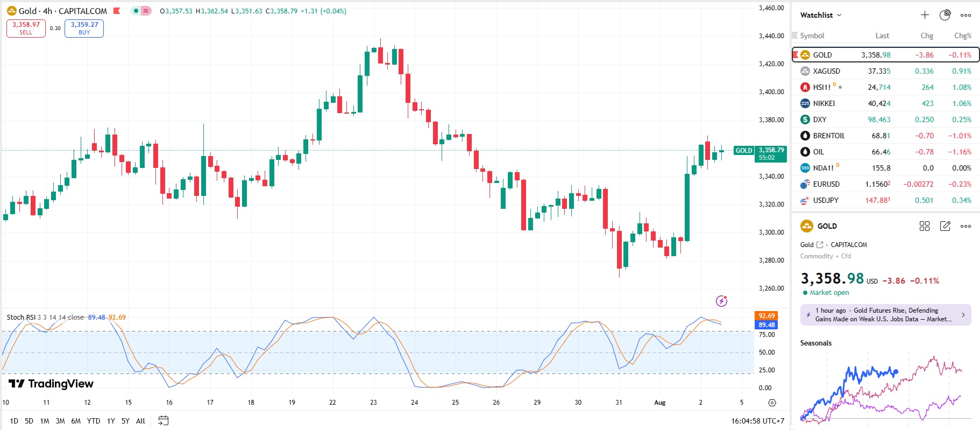Image resolution: width=980 pixels, height=430 pixels.
Task: Open the GOLD details three-dots menu
Action: point(965,226)
